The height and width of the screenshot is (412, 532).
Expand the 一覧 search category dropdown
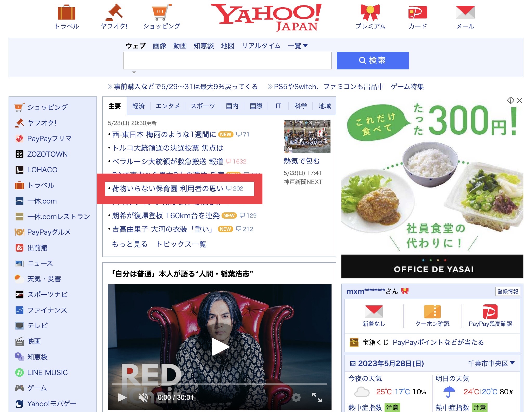[298, 46]
